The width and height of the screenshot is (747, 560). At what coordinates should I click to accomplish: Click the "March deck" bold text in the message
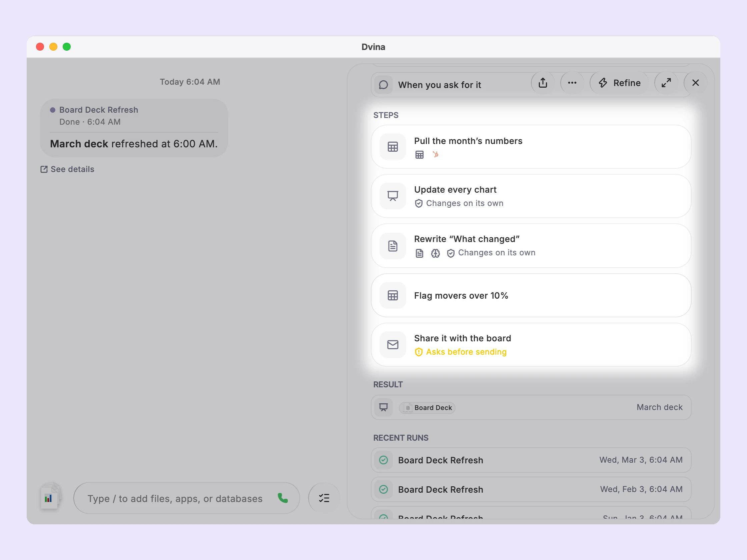click(79, 144)
